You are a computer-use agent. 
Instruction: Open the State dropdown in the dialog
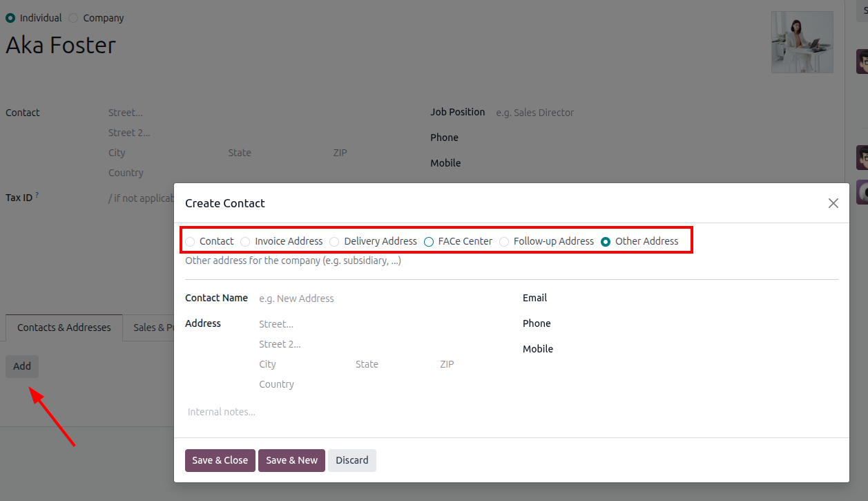(387, 364)
